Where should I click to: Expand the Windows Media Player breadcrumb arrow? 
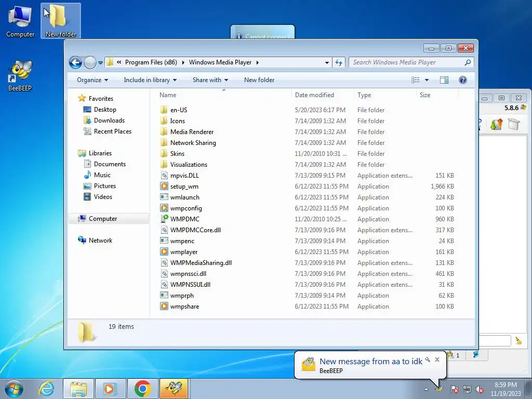pos(258,62)
